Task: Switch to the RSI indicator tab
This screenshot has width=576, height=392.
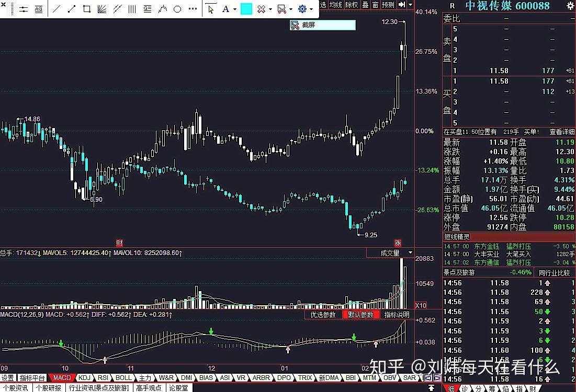Action: 103,378
